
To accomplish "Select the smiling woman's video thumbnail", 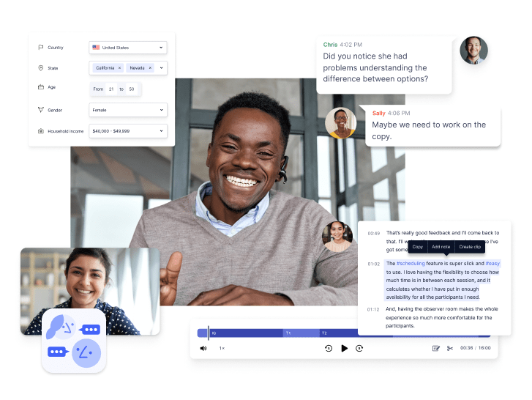I will [x=90, y=292].
